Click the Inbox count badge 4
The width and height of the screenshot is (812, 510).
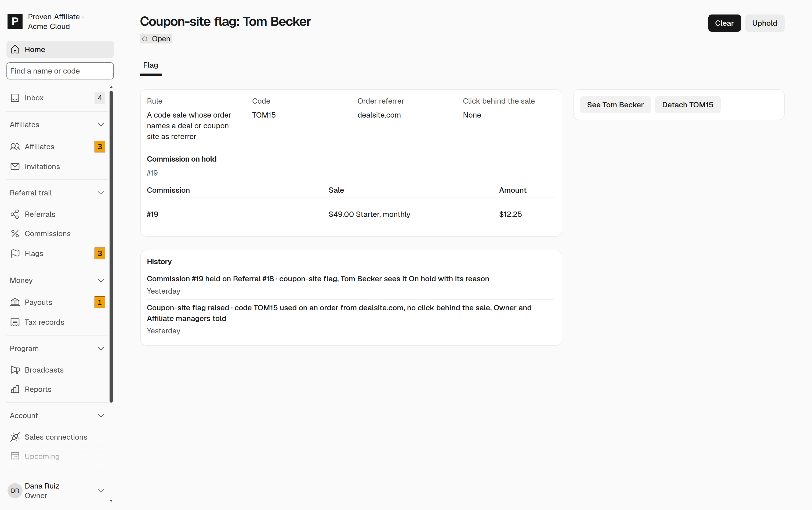(100, 98)
